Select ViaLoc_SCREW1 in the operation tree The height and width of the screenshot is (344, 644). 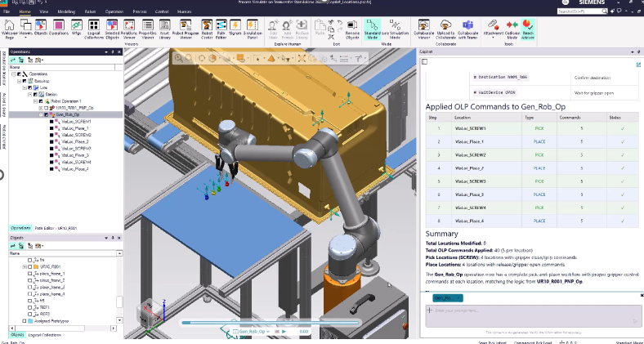pos(76,122)
